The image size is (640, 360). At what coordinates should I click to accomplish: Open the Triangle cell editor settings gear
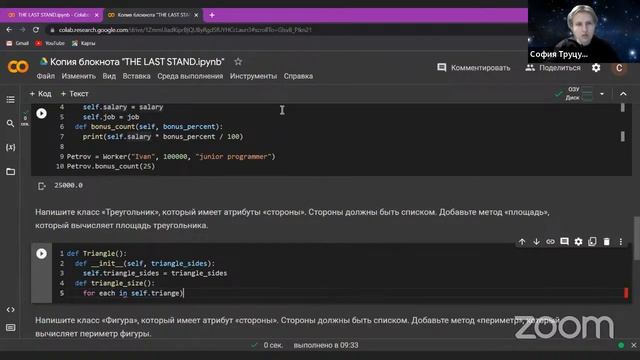pyautogui.click(x=578, y=242)
